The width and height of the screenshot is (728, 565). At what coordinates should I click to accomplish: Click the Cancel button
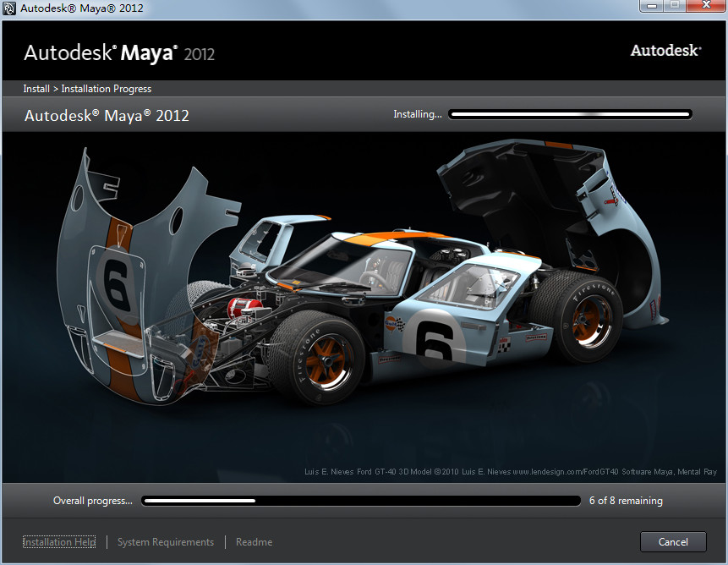(x=673, y=542)
